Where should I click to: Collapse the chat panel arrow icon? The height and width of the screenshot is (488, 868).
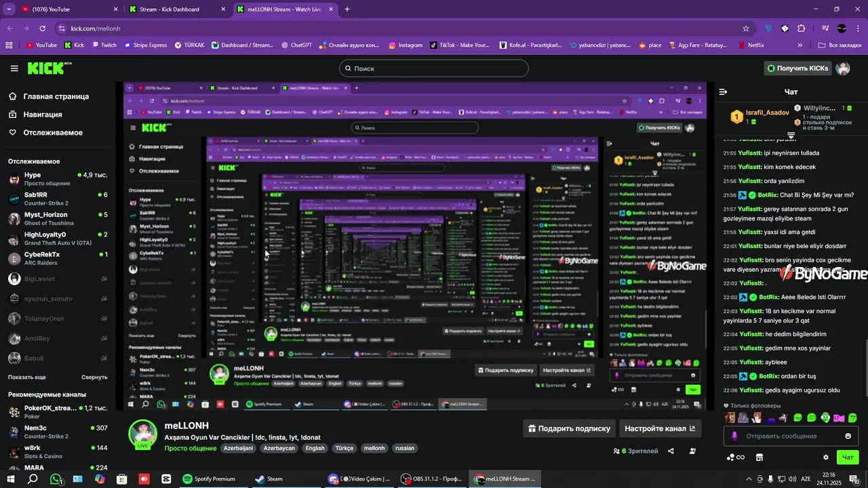coord(724,91)
